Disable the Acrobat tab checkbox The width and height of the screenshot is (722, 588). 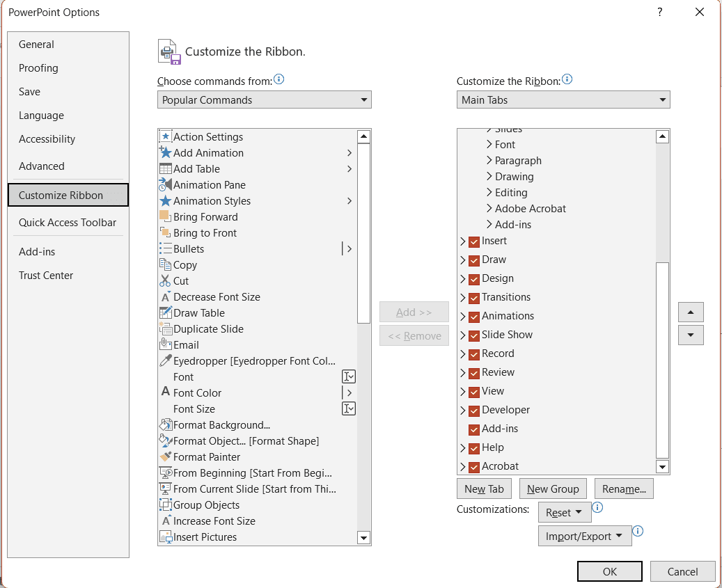coord(474,467)
